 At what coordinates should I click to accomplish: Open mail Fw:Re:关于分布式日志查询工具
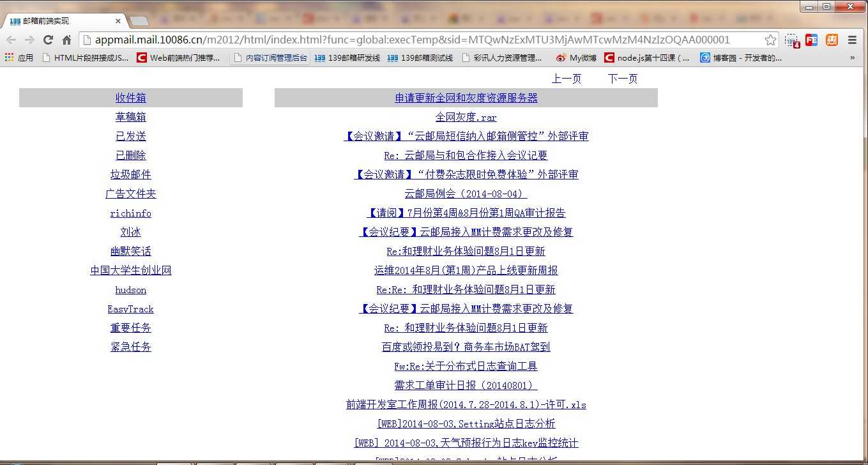click(x=466, y=366)
